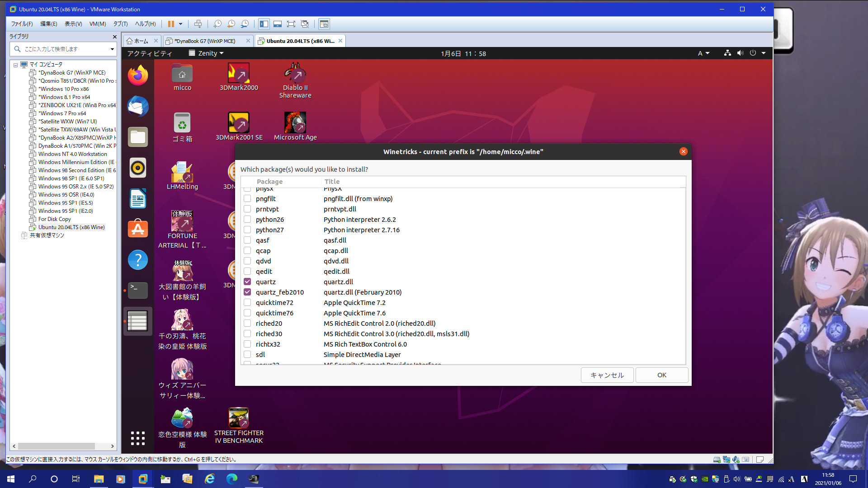Open the VMware VM(M) menu
868x488 pixels.
coord(98,24)
